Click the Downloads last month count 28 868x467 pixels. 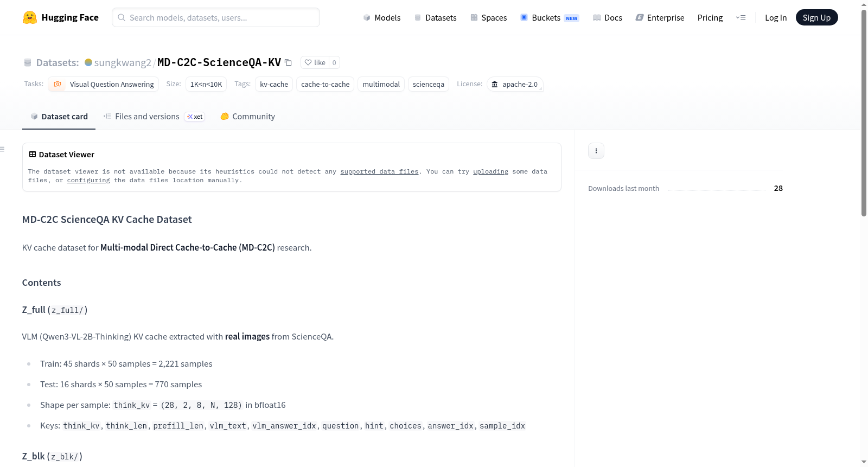(x=778, y=188)
